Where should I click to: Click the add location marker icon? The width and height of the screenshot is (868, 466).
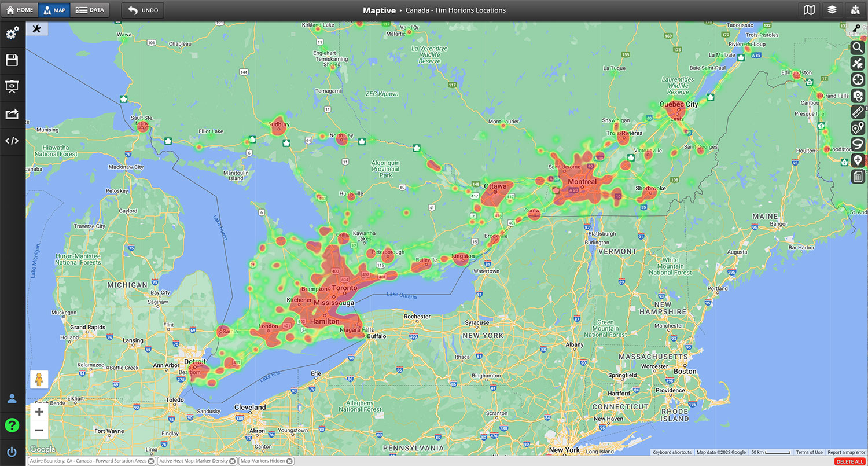pyautogui.click(x=858, y=160)
